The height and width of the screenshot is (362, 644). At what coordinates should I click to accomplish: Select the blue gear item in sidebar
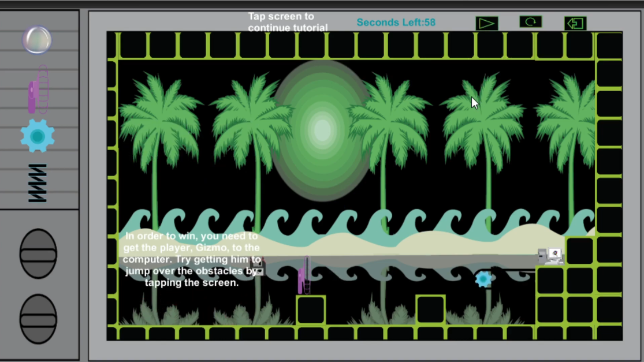pos(38,136)
